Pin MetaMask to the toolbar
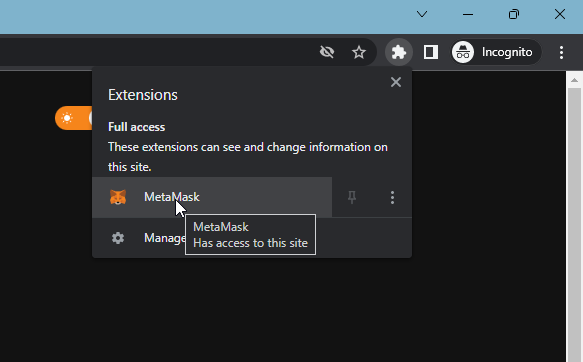The image size is (583, 362). [352, 197]
